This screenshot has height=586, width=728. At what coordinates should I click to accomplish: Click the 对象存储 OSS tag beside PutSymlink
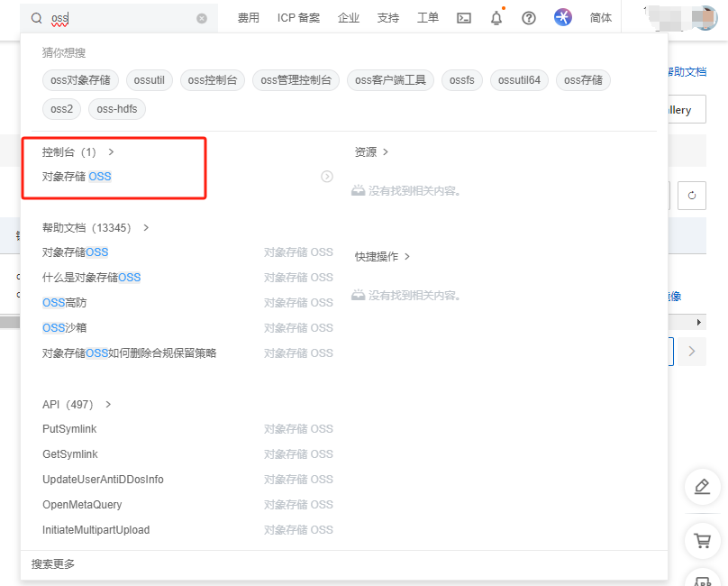pos(298,429)
